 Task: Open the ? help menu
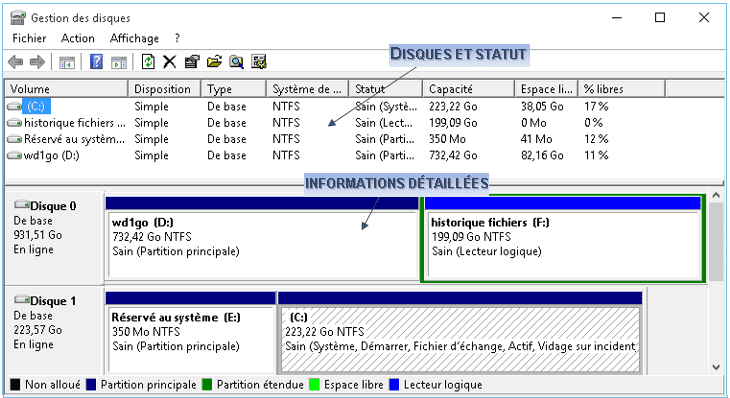177,38
